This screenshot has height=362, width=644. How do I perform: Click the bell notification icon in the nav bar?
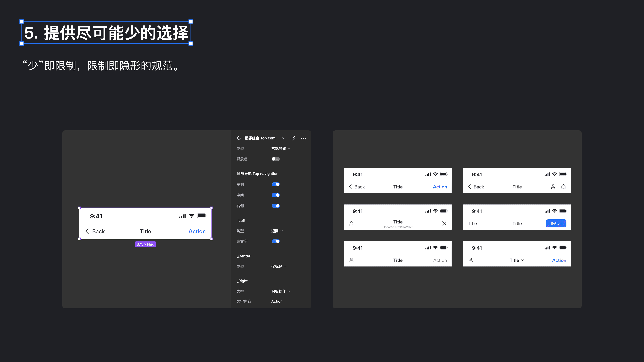pyautogui.click(x=563, y=187)
